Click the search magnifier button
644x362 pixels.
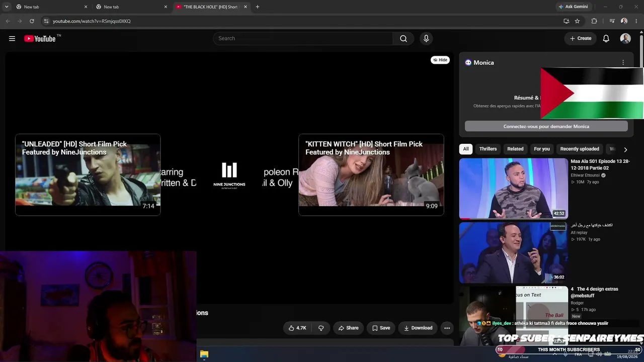click(404, 39)
